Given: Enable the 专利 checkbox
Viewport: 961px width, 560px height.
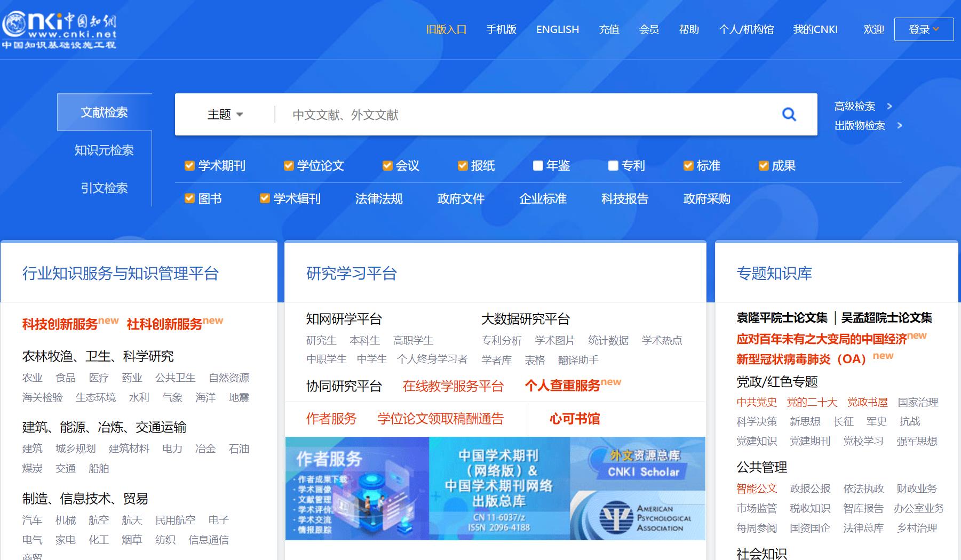Looking at the screenshot, I should [x=613, y=166].
